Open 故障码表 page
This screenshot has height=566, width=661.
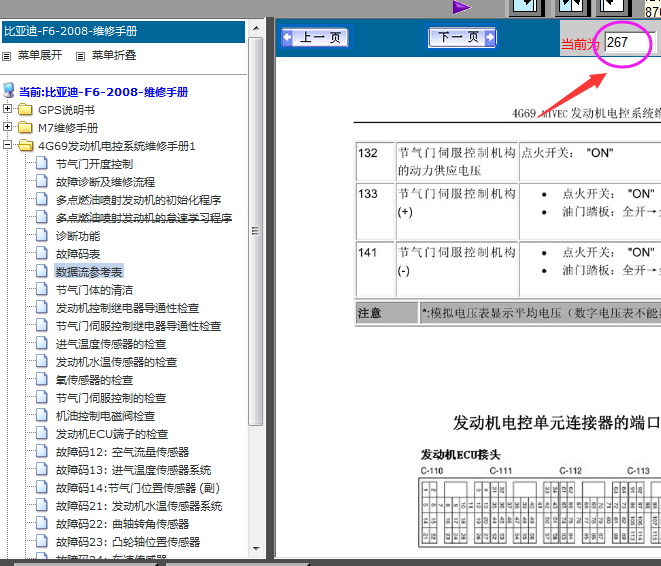pos(78,254)
